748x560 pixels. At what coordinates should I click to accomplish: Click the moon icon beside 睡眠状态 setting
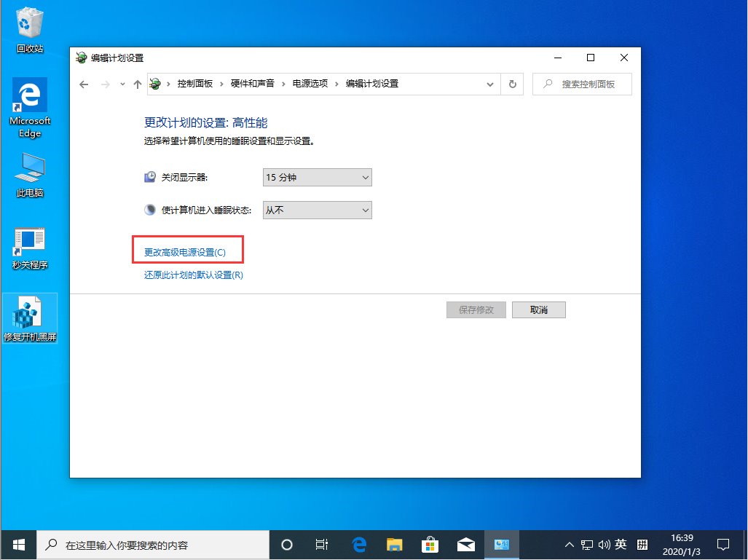click(150, 210)
